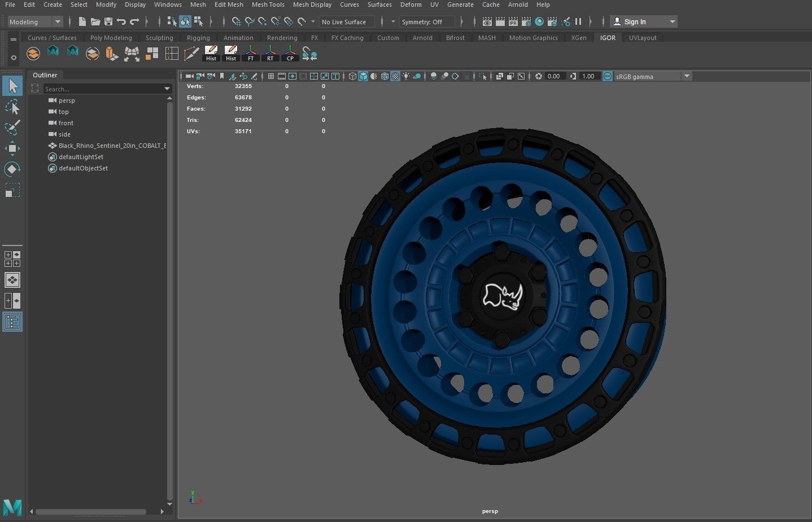Activate the Rotate tool
Screen dimensions: 812x522
click(x=12, y=169)
